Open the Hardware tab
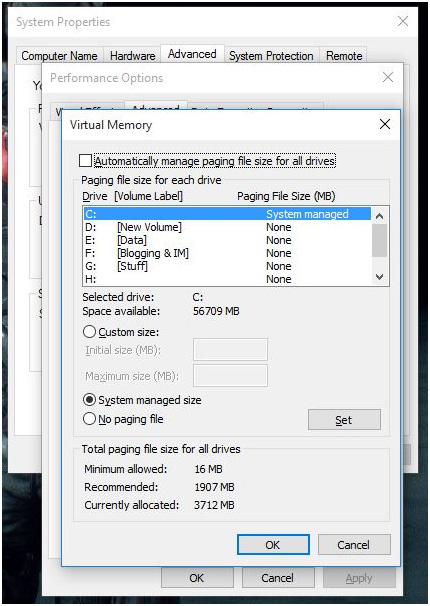The width and height of the screenshot is (430, 606). (x=133, y=56)
